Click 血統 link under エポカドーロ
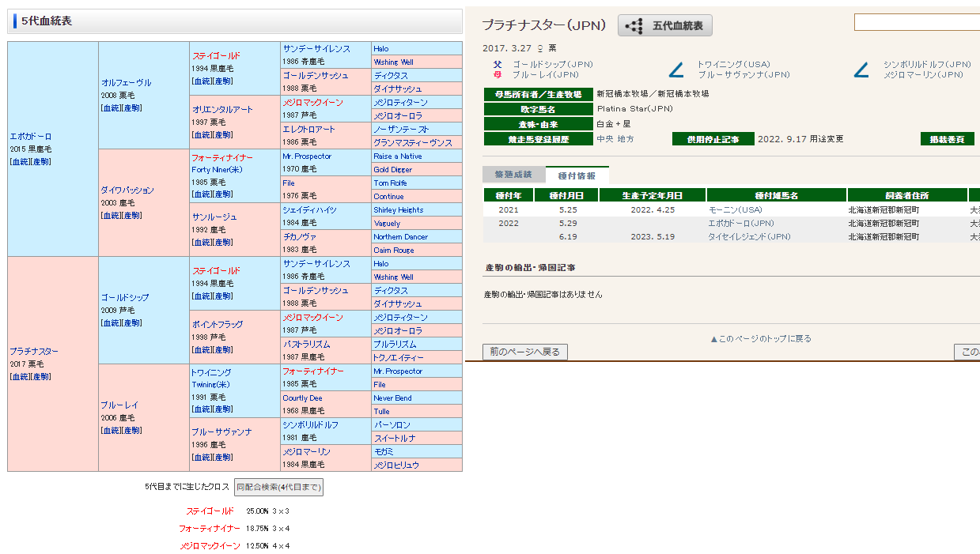980x554 pixels. point(19,161)
